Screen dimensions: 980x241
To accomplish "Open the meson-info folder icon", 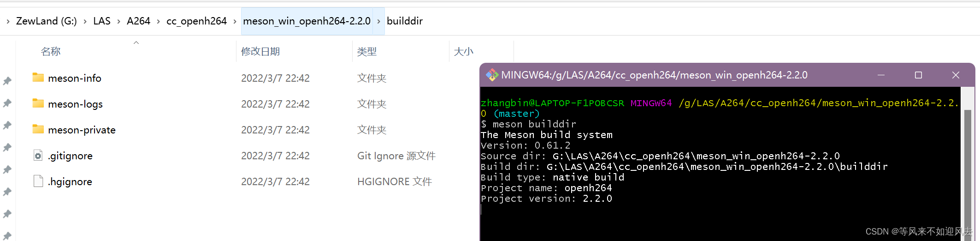I will tap(38, 78).
